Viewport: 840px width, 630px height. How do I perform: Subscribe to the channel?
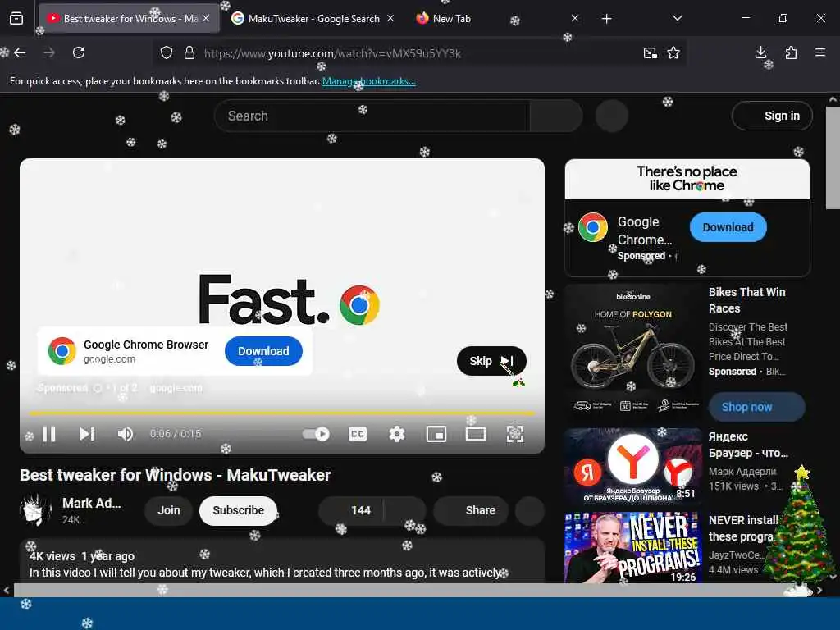pyautogui.click(x=239, y=510)
